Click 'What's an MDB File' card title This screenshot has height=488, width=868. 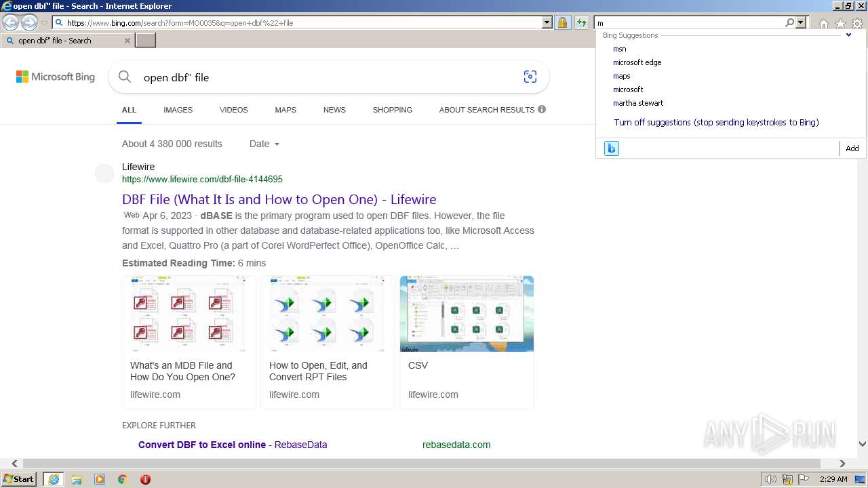pos(182,371)
